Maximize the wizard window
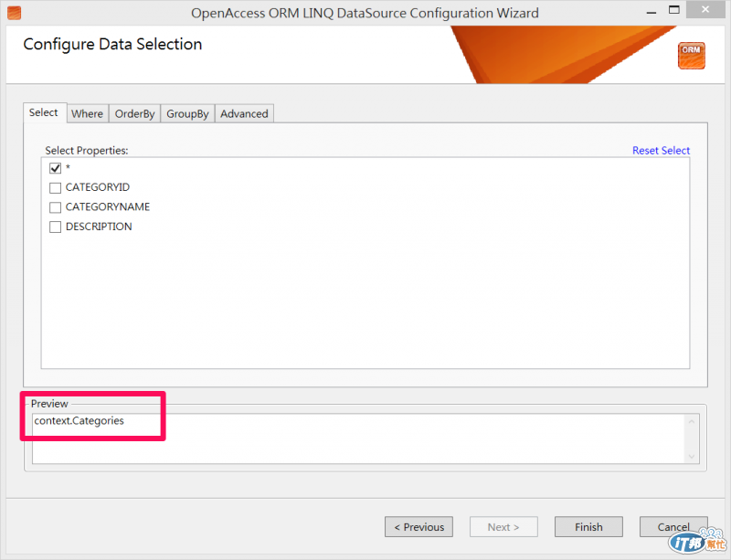This screenshot has height=560, width=731. [674, 10]
